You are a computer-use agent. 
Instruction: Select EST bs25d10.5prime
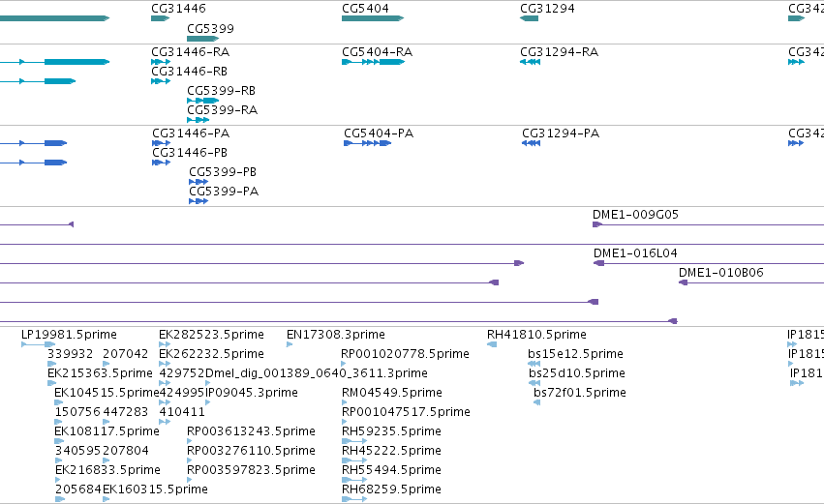[577, 373]
